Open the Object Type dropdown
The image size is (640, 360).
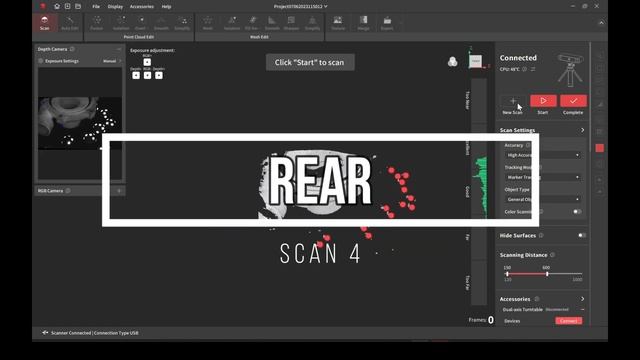click(543, 199)
